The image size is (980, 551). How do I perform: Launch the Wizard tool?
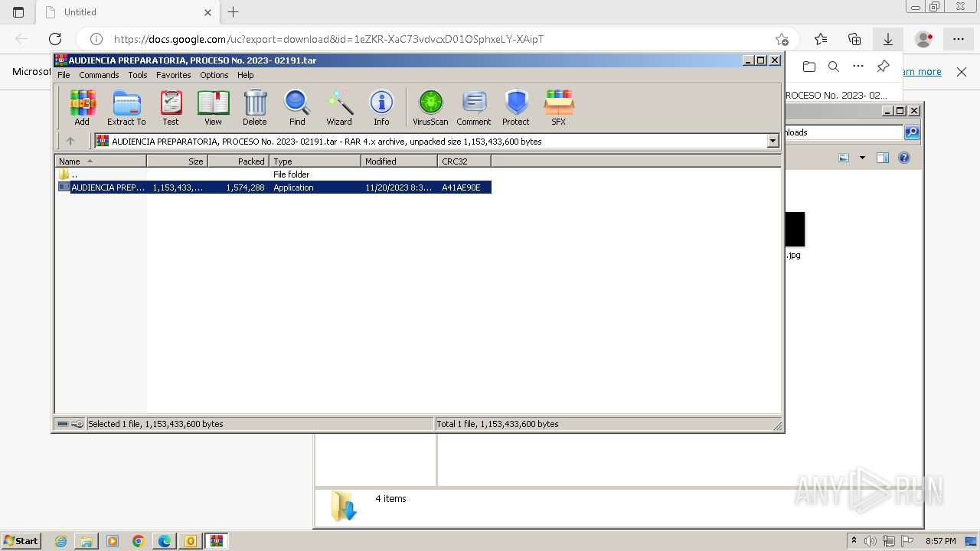[x=339, y=108]
